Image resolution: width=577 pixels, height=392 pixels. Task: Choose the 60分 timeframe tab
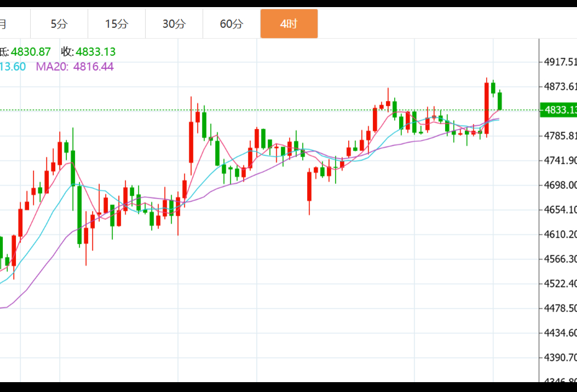(232, 24)
